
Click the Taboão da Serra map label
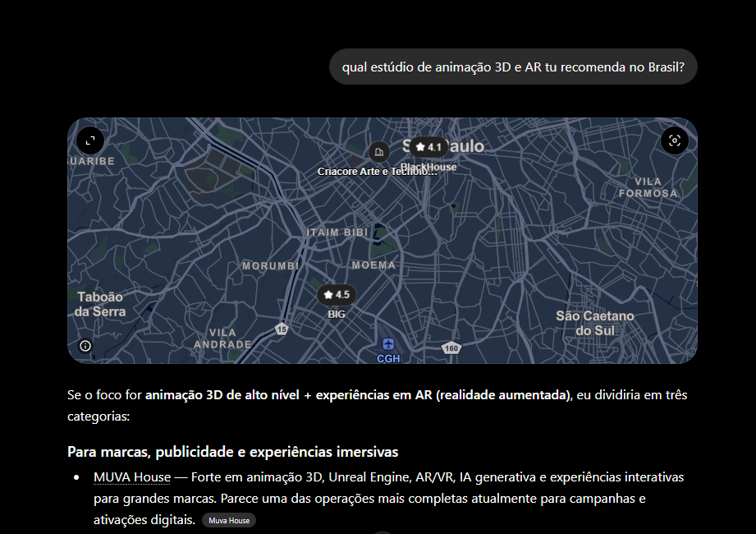(x=100, y=304)
